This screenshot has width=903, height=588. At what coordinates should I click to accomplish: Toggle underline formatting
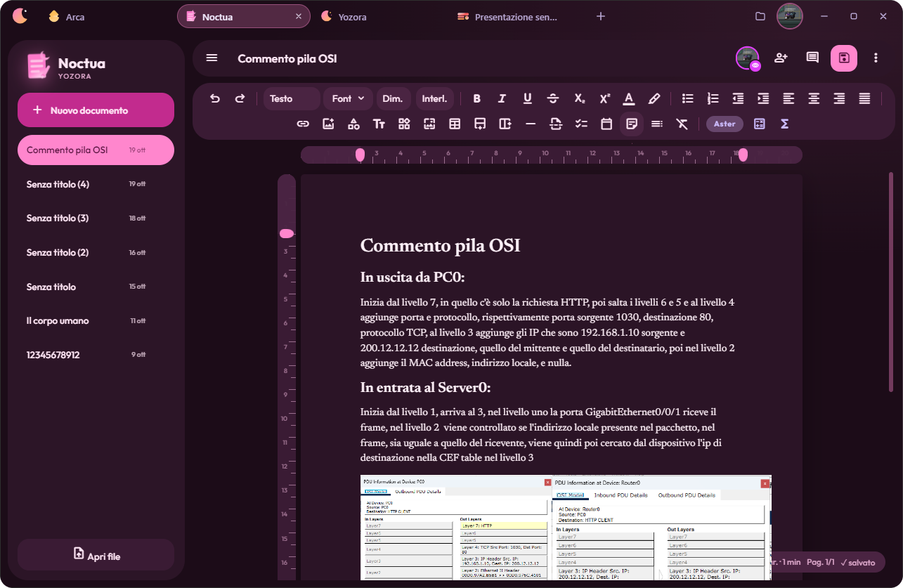tap(528, 99)
